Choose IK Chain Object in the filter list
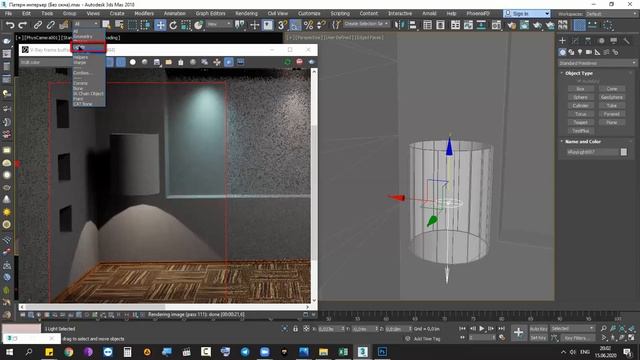Image resolution: width=640 pixels, height=360 pixels. [x=88, y=93]
